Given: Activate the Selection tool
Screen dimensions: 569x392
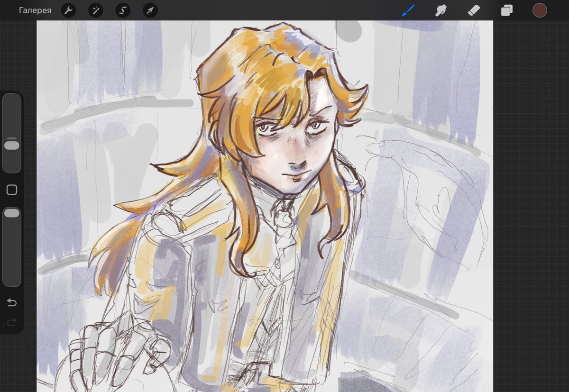Looking at the screenshot, I should pyautogui.click(x=123, y=10).
